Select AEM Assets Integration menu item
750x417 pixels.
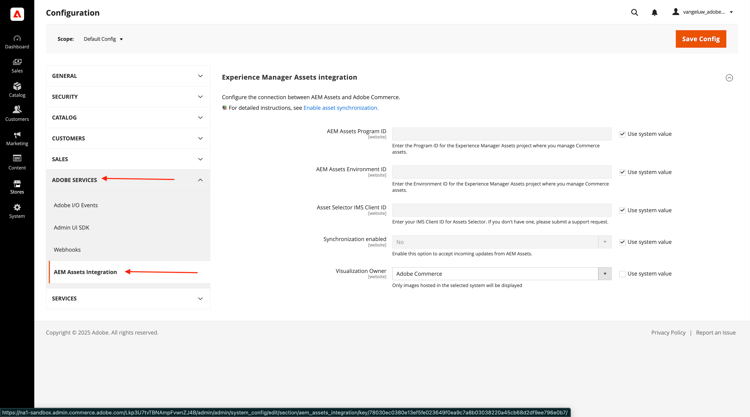(x=85, y=272)
